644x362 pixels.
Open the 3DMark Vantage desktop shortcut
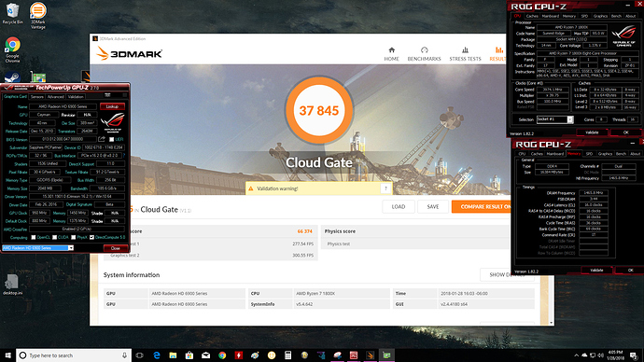click(x=37, y=16)
